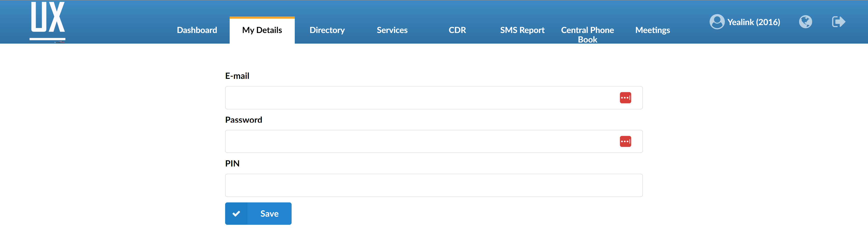The image size is (868, 246).
Task: Focus the Password input field
Action: pos(434,141)
